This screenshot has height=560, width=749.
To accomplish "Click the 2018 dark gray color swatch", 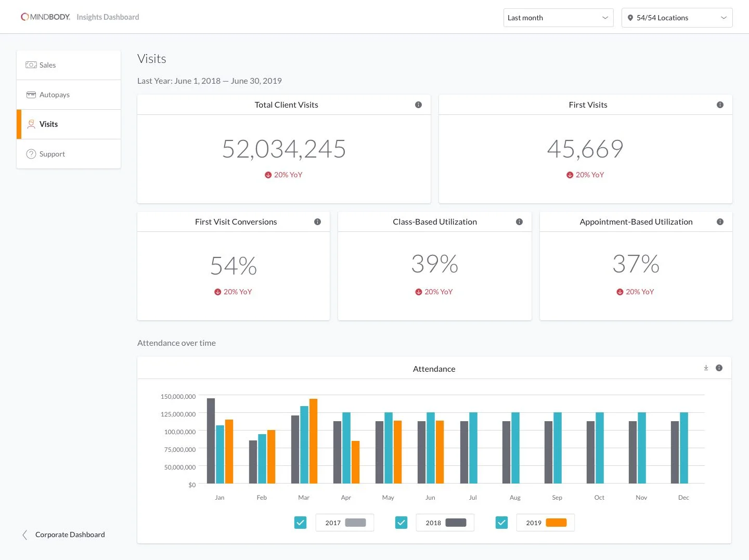I will click(456, 523).
